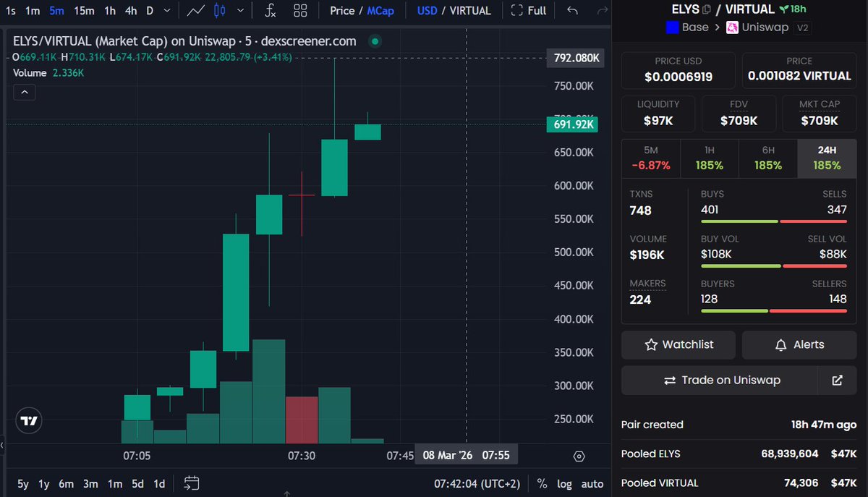This screenshot has height=497, width=868.
Task: Switch to 15m timeframe
Action: [x=84, y=11]
